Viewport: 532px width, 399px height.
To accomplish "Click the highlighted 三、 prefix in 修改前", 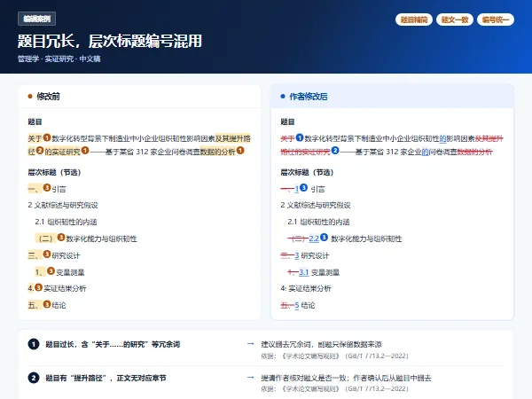I will click(35, 255).
